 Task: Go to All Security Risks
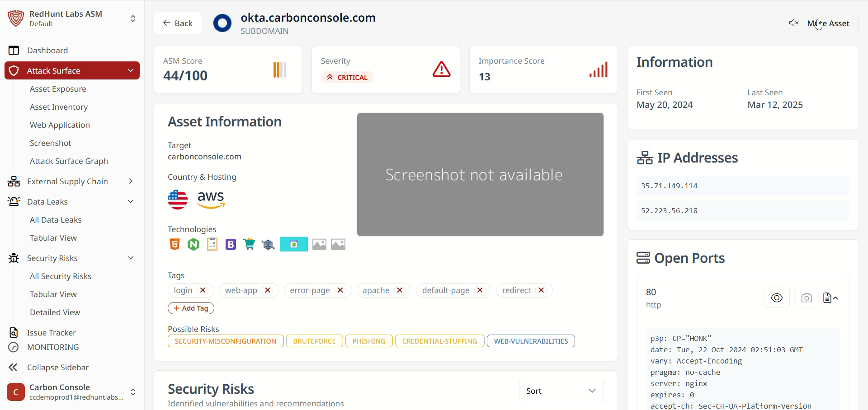[61, 276]
